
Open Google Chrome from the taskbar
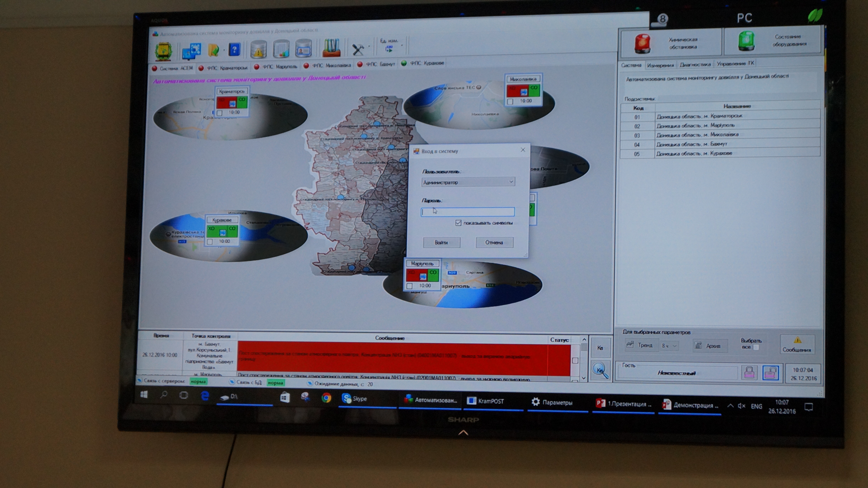[x=326, y=398]
